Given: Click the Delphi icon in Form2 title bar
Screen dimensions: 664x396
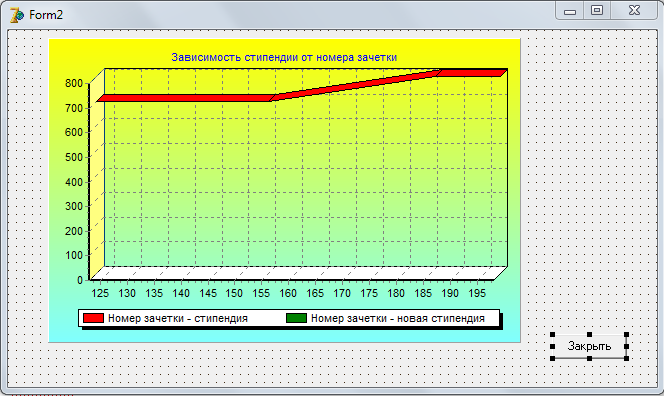Looking at the screenshot, I should coord(17,15).
